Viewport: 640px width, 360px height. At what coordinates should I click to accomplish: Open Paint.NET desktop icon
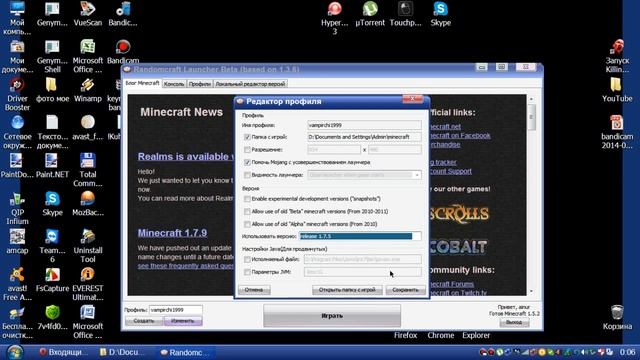tap(52, 166)
